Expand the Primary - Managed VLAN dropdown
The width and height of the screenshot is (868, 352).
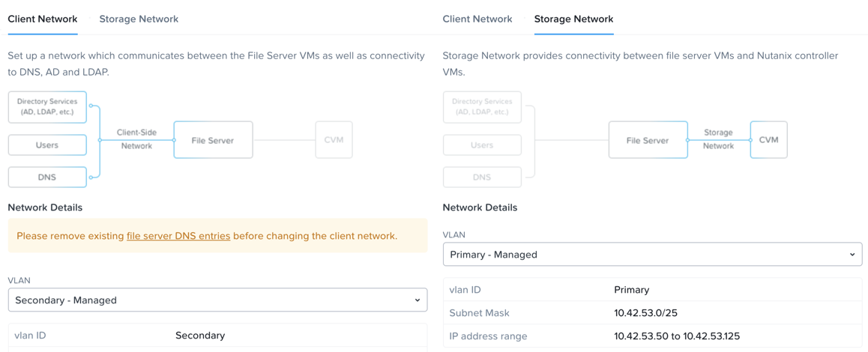point(653,255)
